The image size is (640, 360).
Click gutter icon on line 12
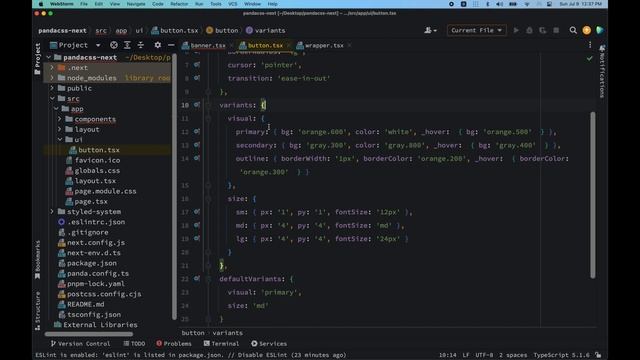(x=197, y=131)
